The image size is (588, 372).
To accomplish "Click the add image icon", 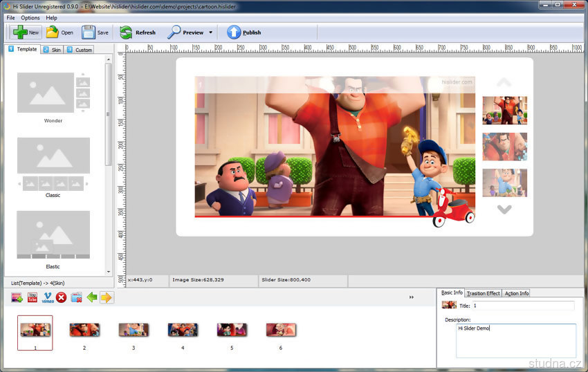I will pyautogui.click(x=17, y=297).
